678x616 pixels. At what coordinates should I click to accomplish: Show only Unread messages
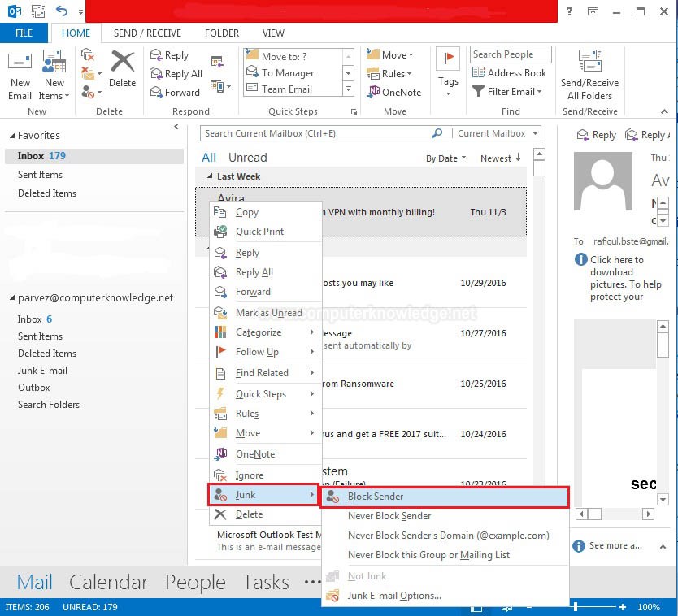click(247, 158)
